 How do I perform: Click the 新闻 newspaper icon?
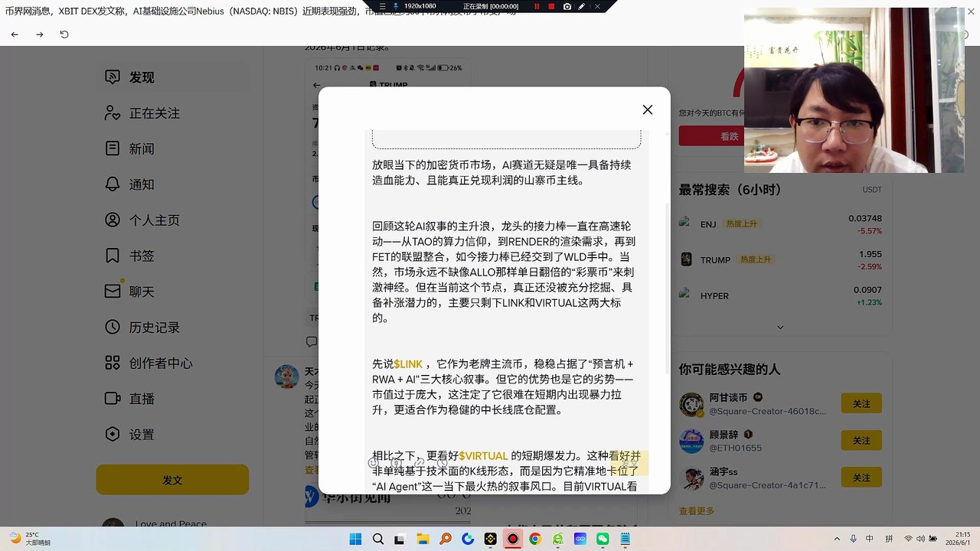point(113,148)
